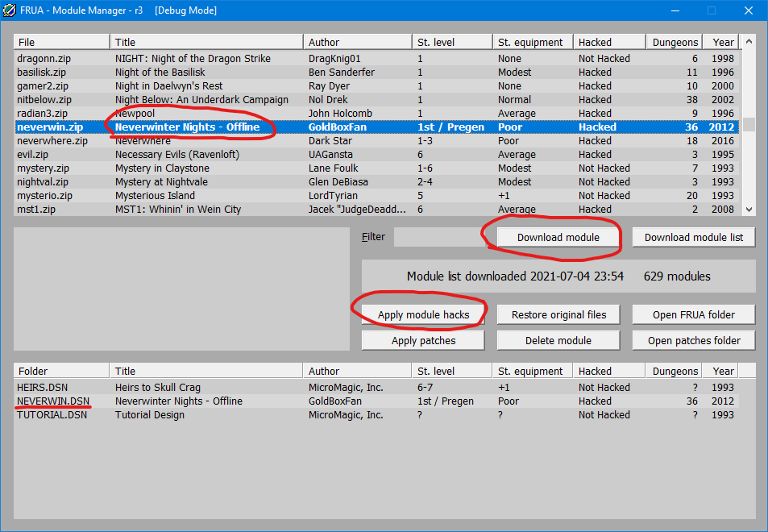Sort the installed list by Title column header
Screen dimensions: 768x532
(x=206, y=371)
